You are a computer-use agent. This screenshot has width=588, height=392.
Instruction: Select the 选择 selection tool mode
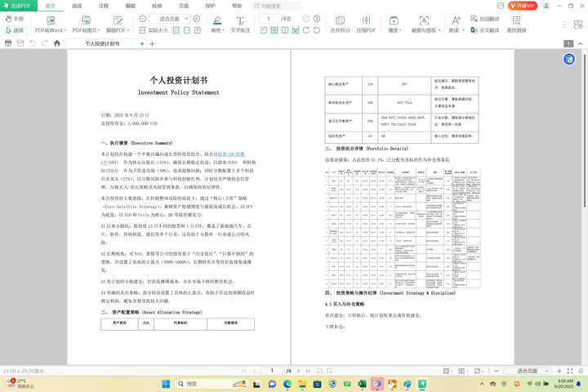click(x=14, y=30)
